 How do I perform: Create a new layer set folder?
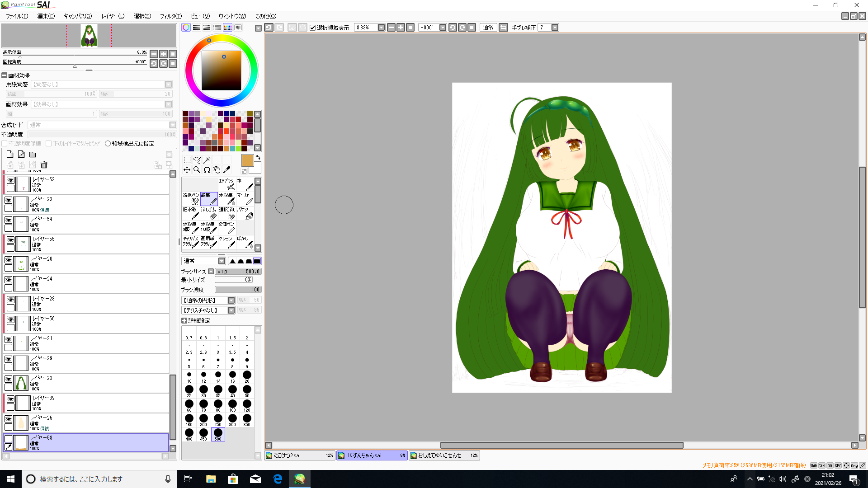33,155
